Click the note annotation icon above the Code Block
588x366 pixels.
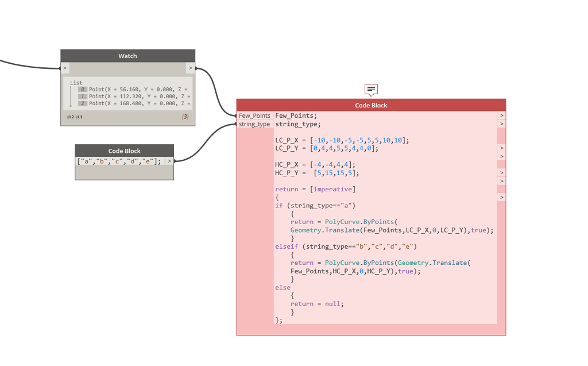(x=370, y=89)
